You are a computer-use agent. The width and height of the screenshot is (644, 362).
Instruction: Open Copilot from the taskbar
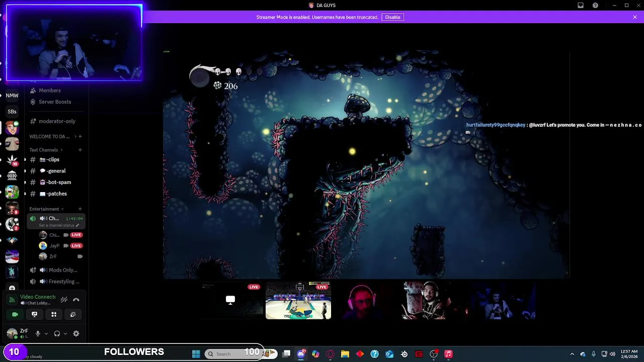click(315, 354)
